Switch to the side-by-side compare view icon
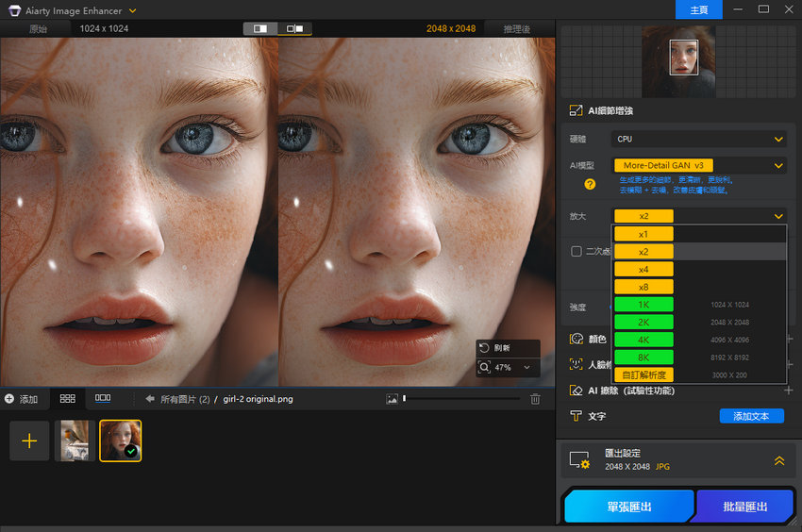The height and width of the screenshot is (532, 802). 294,28
